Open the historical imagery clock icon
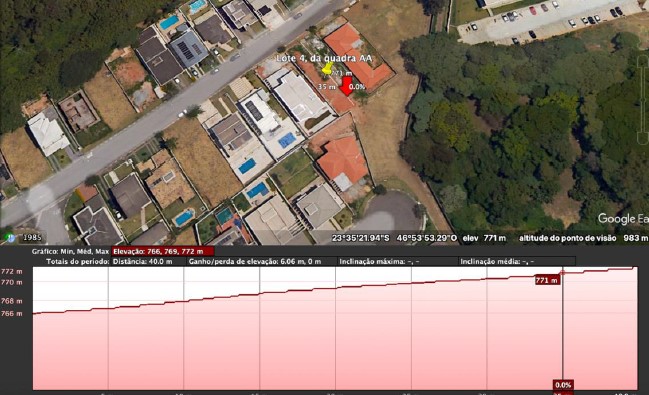 10,238
